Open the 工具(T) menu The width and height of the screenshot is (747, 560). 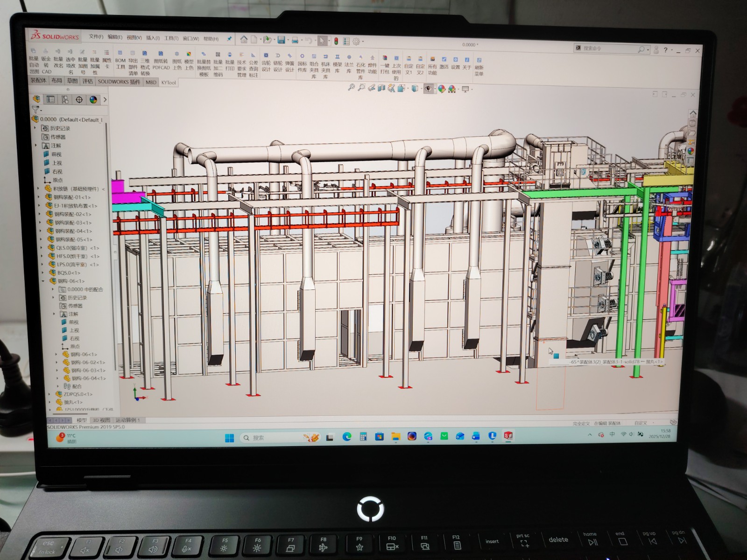pyautogui.click(x=171, y=38)
